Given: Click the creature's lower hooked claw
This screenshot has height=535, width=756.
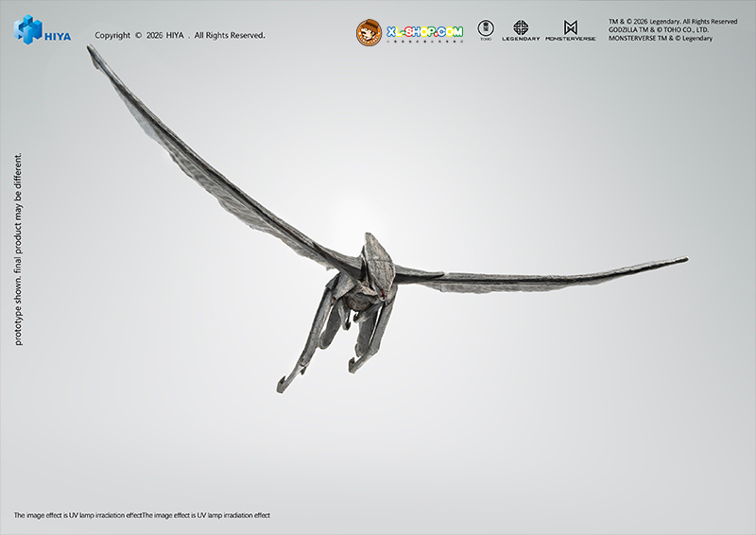Looking at the screenshot, I should point(283,385).
